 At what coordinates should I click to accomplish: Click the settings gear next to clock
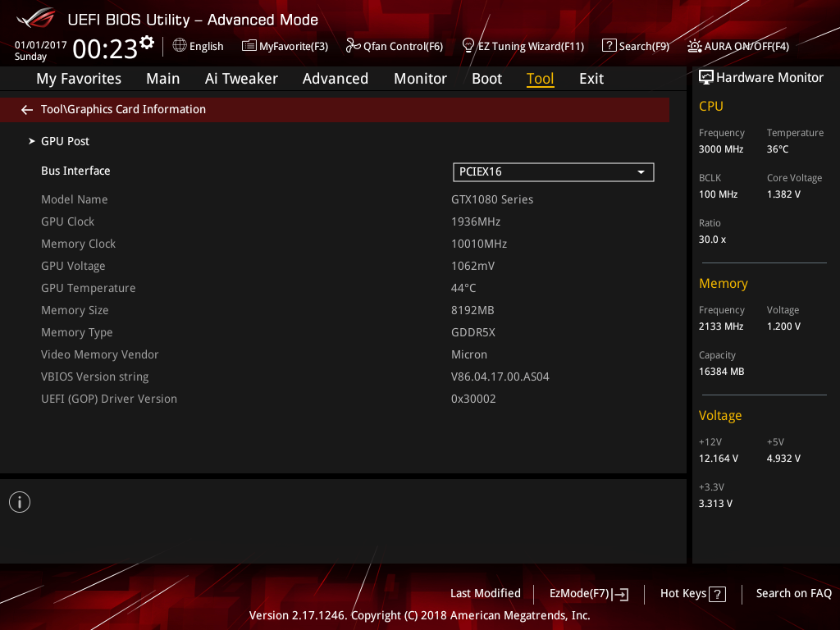click(x=147, y=42)
